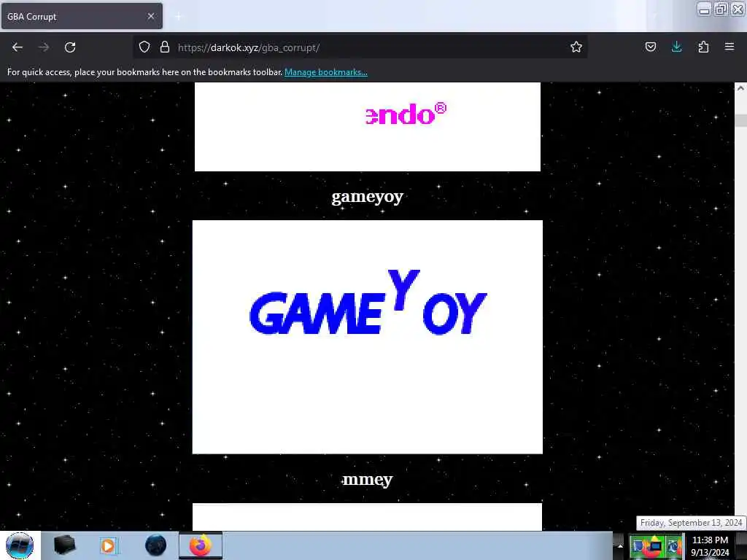The width and height of the screenshot is (747, 560).
Task: Go back to the previous page
Action: [x=18, y=47]
